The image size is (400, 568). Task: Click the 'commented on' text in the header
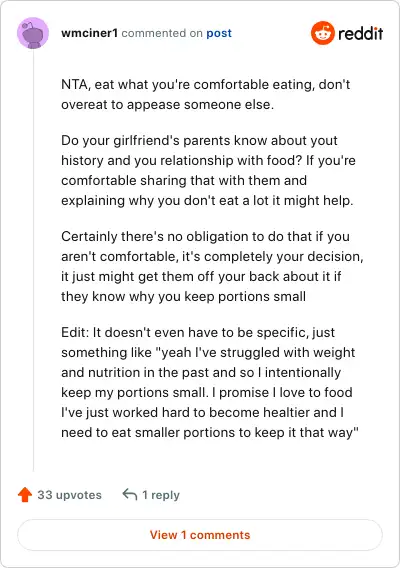162,33
